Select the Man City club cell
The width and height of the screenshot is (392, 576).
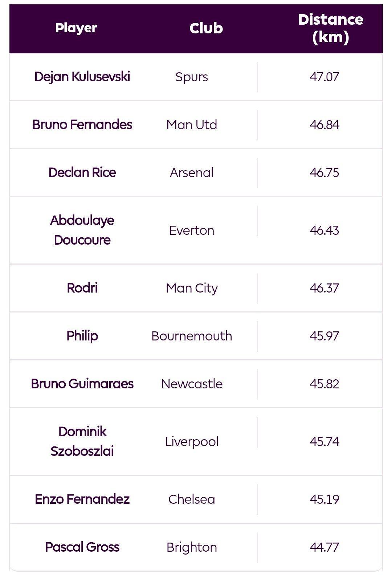pyautogui.click(x=192, y=288)
